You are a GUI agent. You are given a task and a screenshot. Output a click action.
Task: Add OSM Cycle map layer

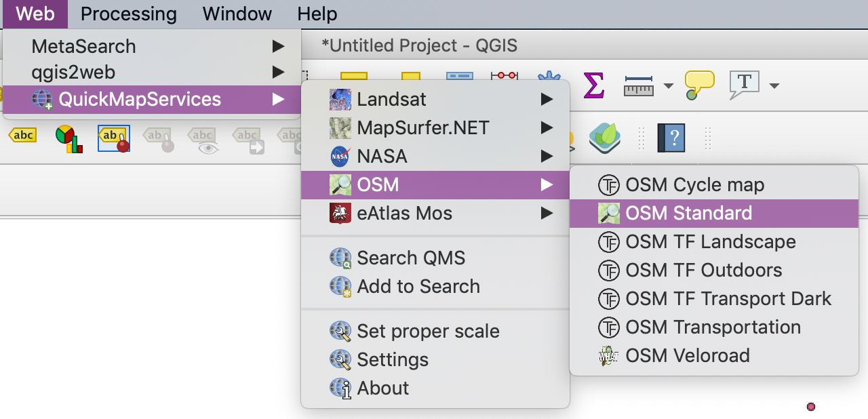714,184
